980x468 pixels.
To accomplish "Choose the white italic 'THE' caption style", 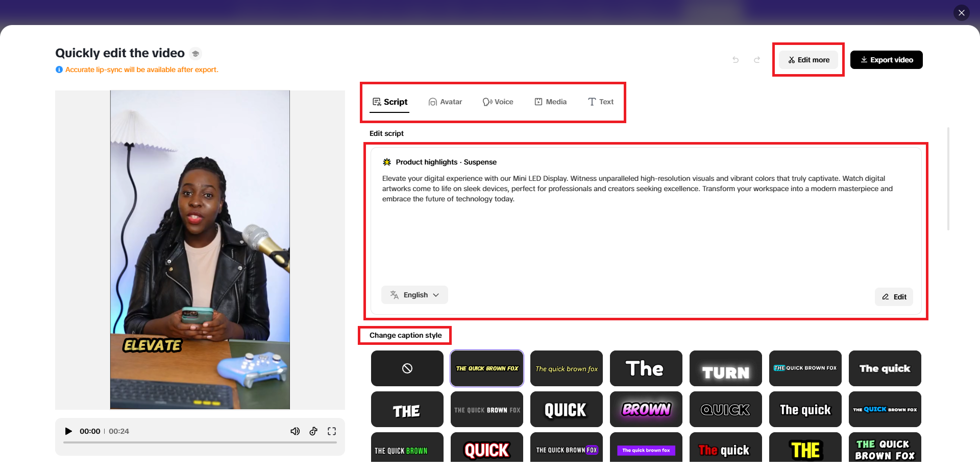I will coord(407,409).
